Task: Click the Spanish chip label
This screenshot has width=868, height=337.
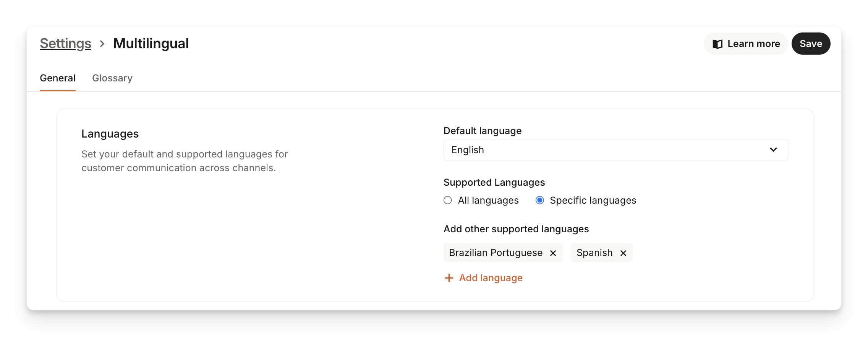Action: coord(594,253)
